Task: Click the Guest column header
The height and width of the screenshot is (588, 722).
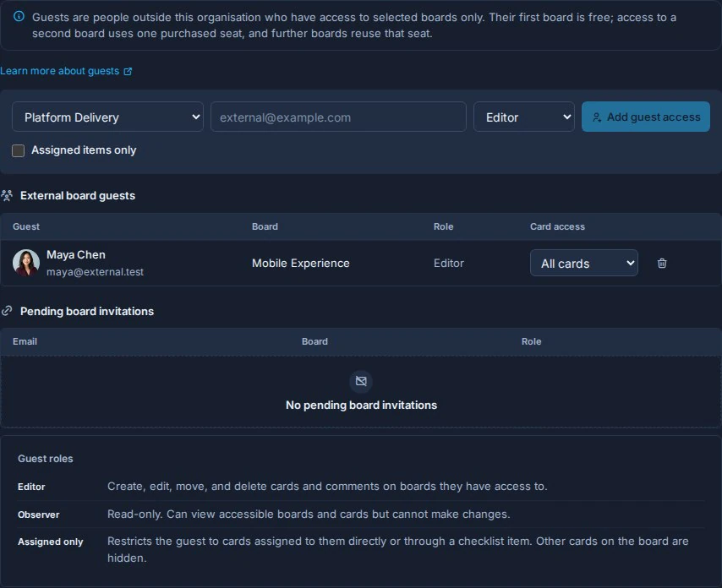Action: (26, 226)
